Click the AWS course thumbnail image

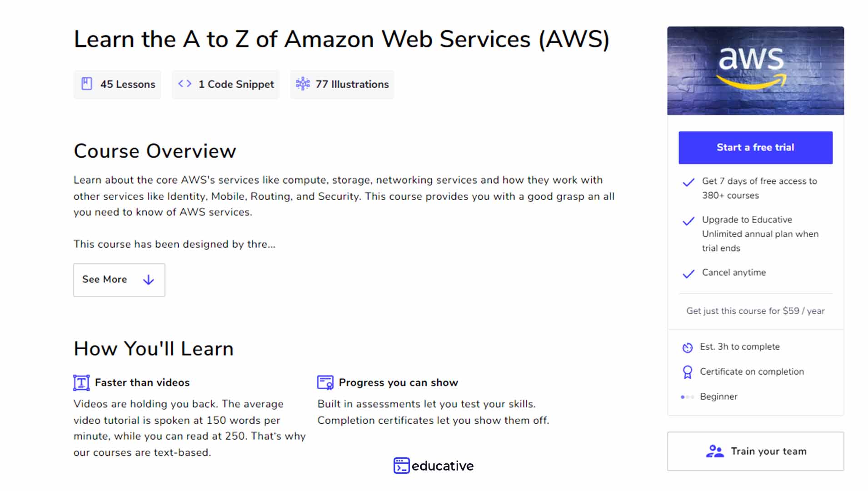755,70
